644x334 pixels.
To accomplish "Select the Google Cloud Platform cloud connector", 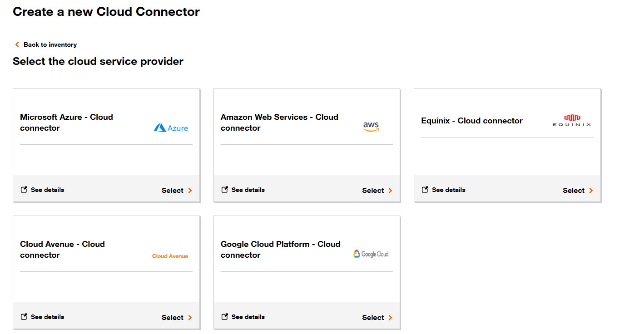I will [x=377, y=318].
